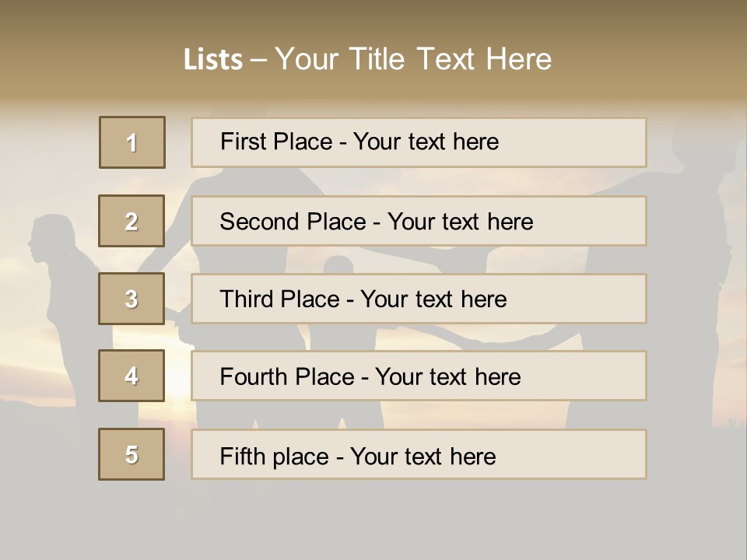Select the Your Title Text Here heading
This screenshot has width=747, height=560.
[x=413, y=59]
